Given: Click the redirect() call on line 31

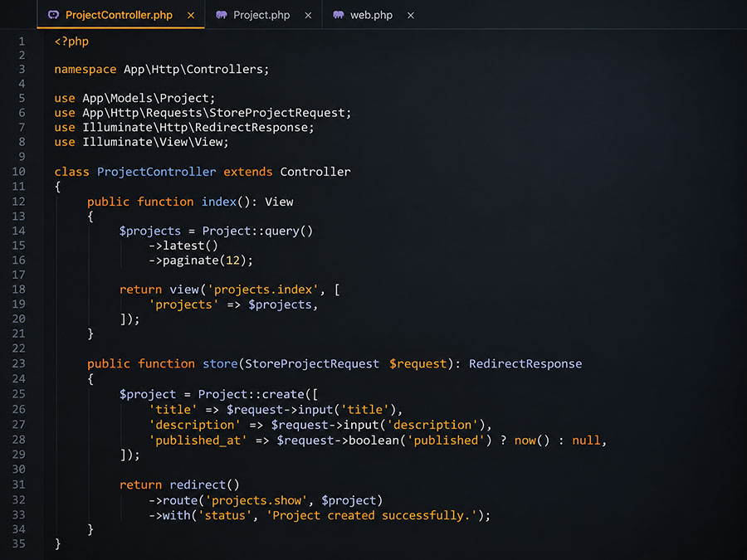Looking at the screenshot, I should 204,485.
